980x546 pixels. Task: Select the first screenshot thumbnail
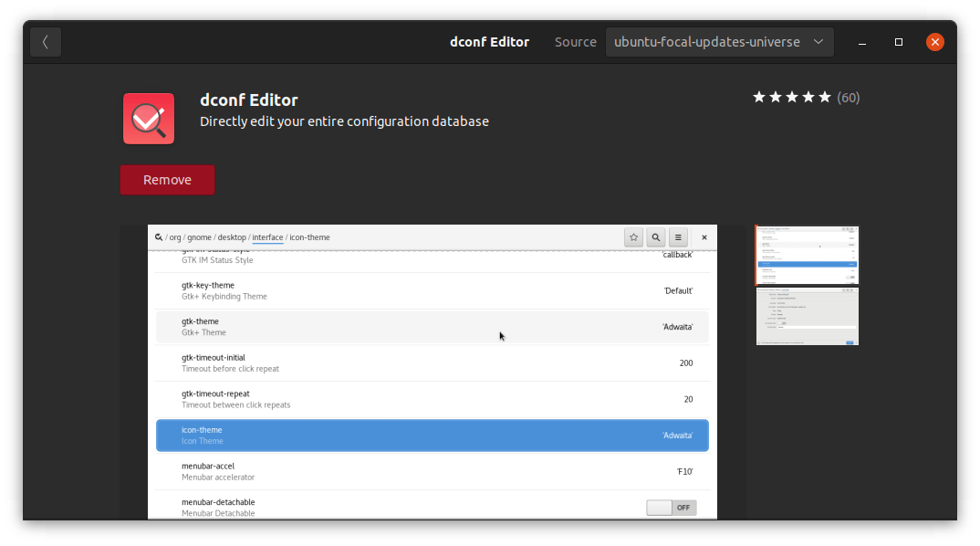click(808, 255)
